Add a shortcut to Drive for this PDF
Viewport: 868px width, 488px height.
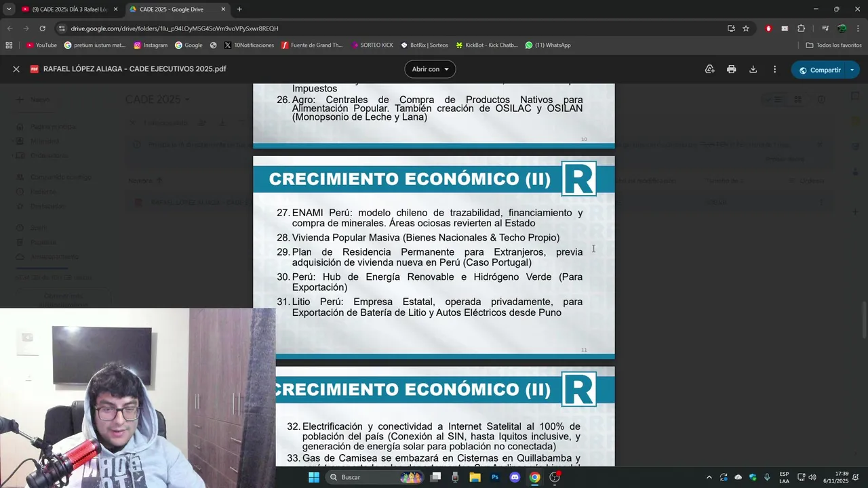tap(709, 69)
